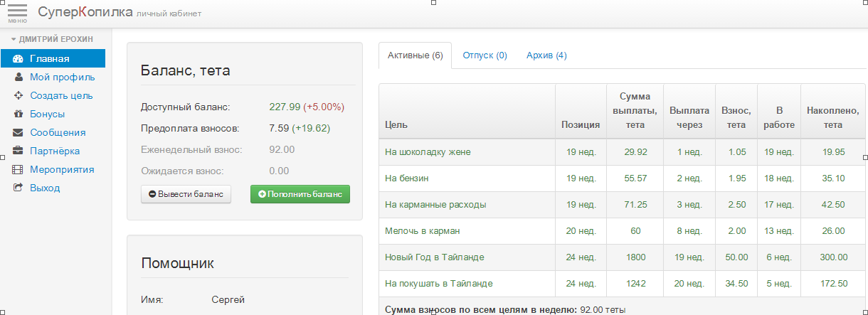Viewport: 868px width, 315px height.
Task: Click the crosshair icon beside Создать цель
Action: click(x=18, y=96)
